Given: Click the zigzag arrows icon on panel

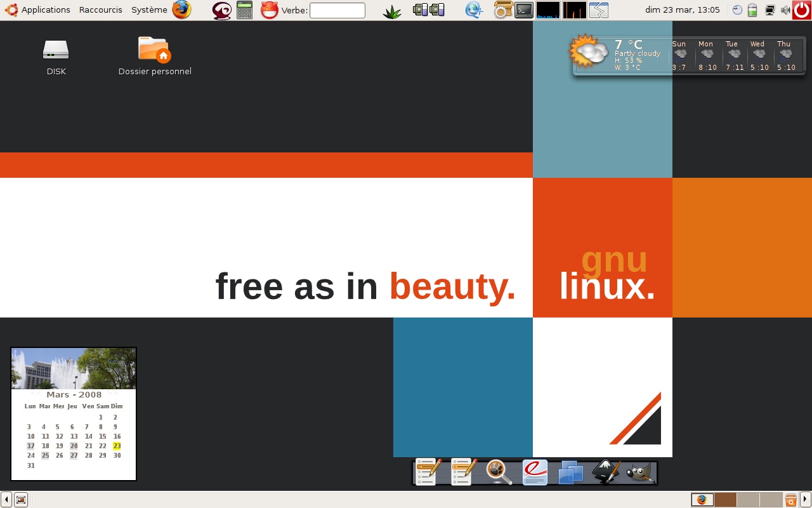Looking at the screenshot, I should 599,10.
